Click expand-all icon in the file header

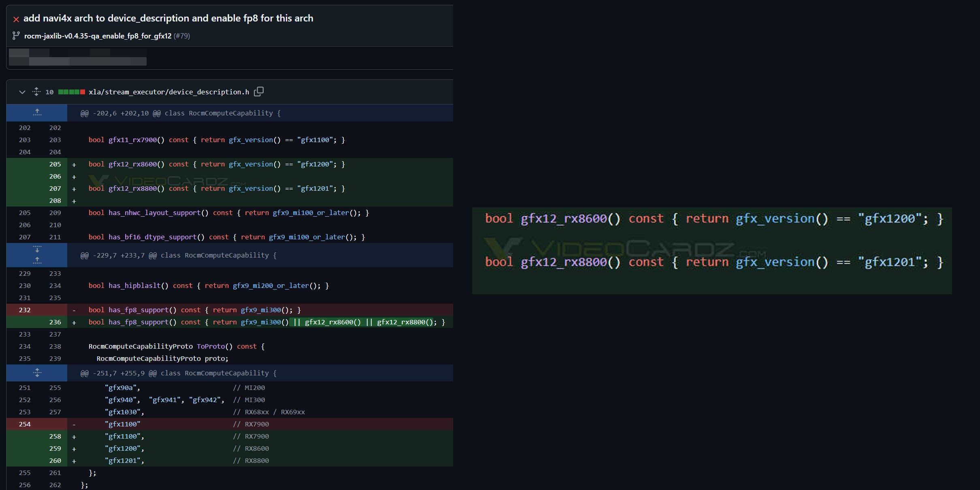point(36,92)
